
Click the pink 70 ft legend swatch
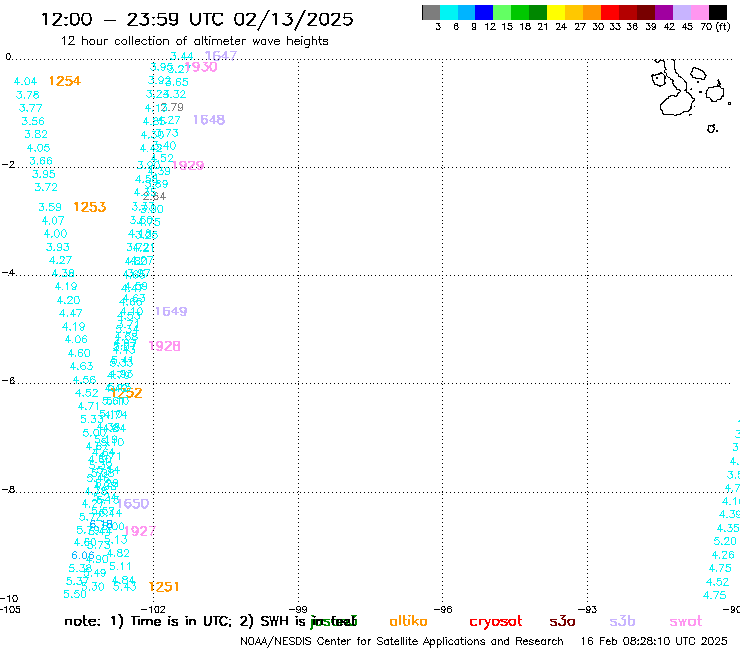700,12
